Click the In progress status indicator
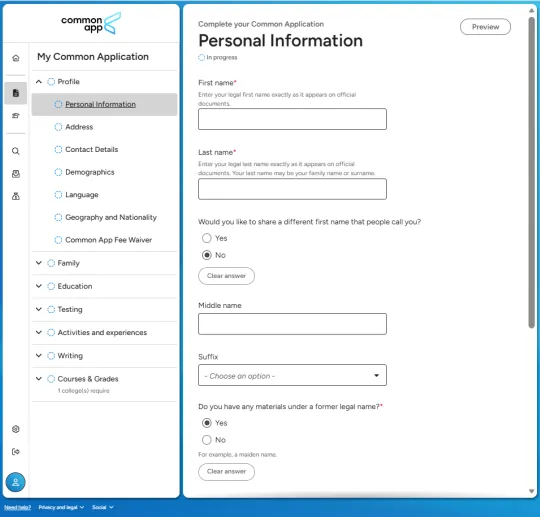 [x=218, y=58]
